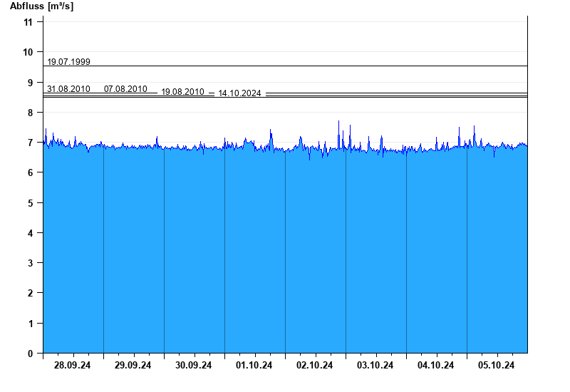Select the 01.10.24 date label
Screen dimensions: 570x392
[254, 366]
